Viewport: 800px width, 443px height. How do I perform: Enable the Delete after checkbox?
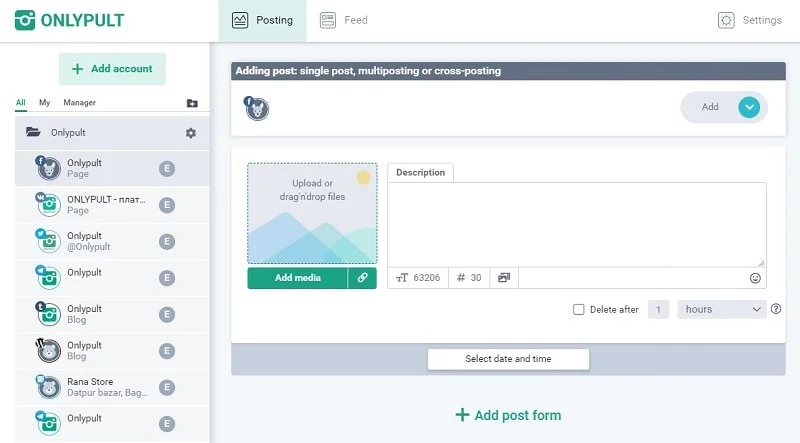[x=579, y=310]
